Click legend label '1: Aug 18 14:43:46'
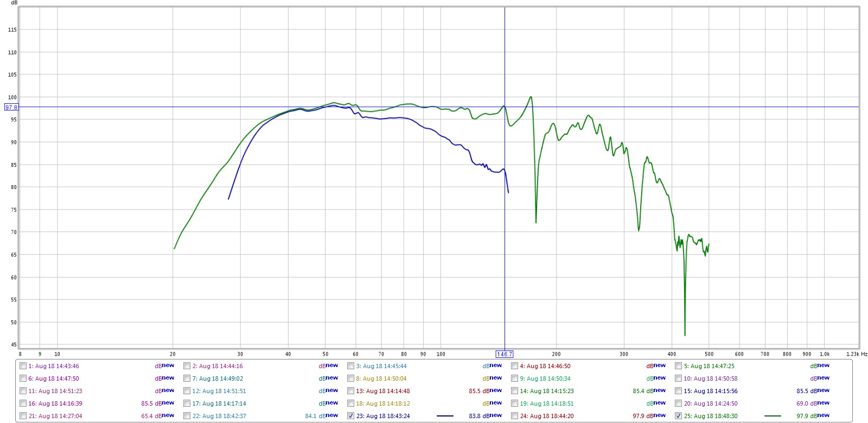Screen dimensions: 868x423 (x=54, y=366)
